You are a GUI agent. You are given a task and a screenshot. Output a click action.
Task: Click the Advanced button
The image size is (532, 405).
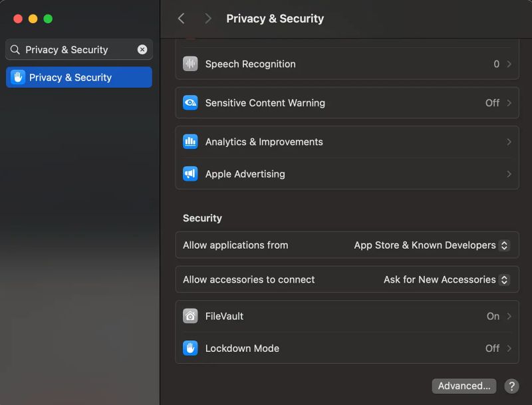click(x=464, y=386)
